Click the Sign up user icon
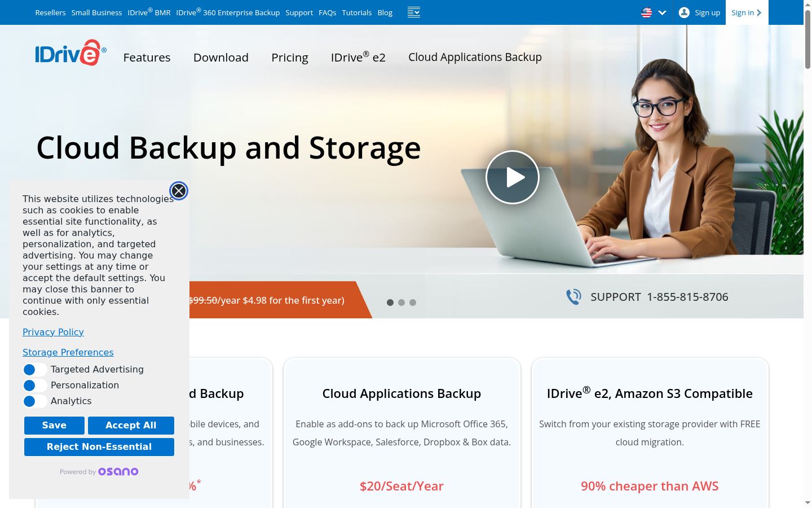The image size is (812, 508). (684, 12)
